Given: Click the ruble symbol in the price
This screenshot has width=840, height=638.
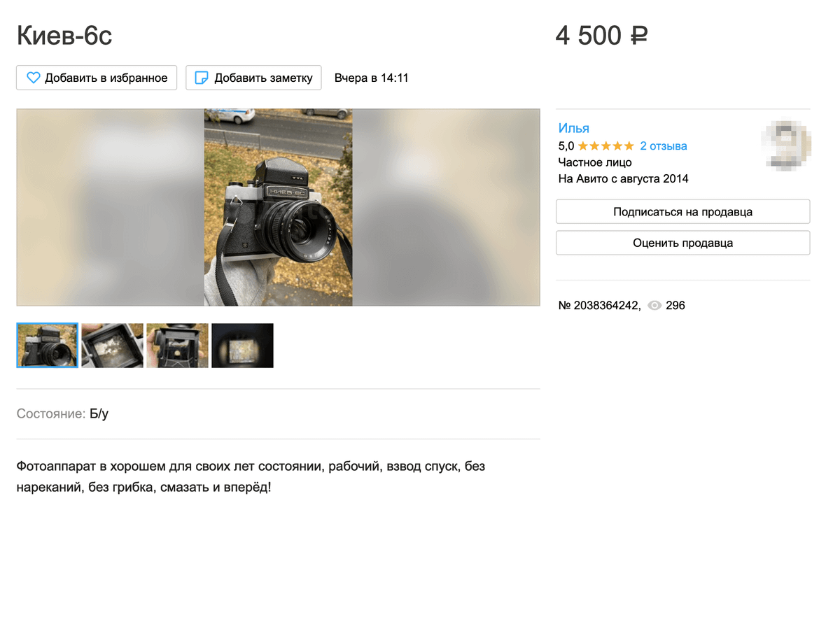Looking at the screenshot, I should pyautogui.click(x=638, y=35).
